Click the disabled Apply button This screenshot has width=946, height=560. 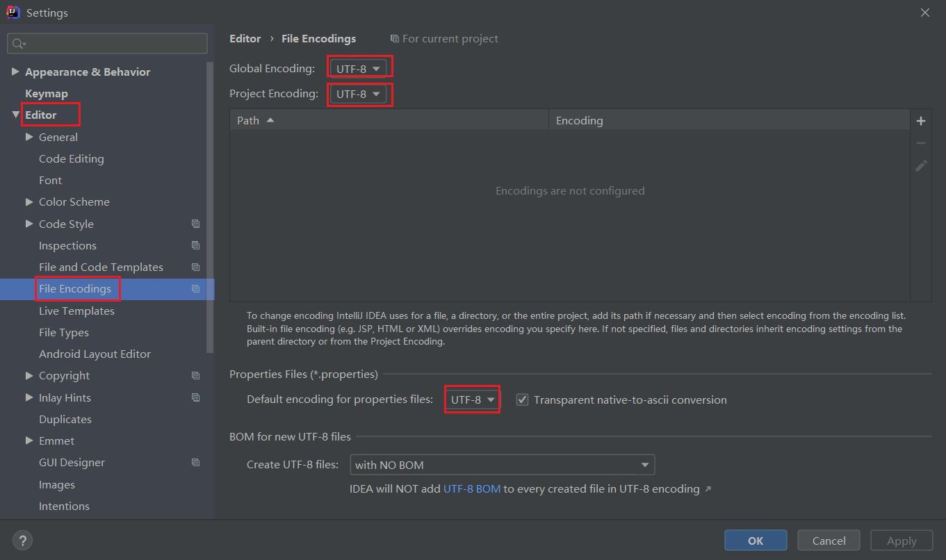click(902, 541)
